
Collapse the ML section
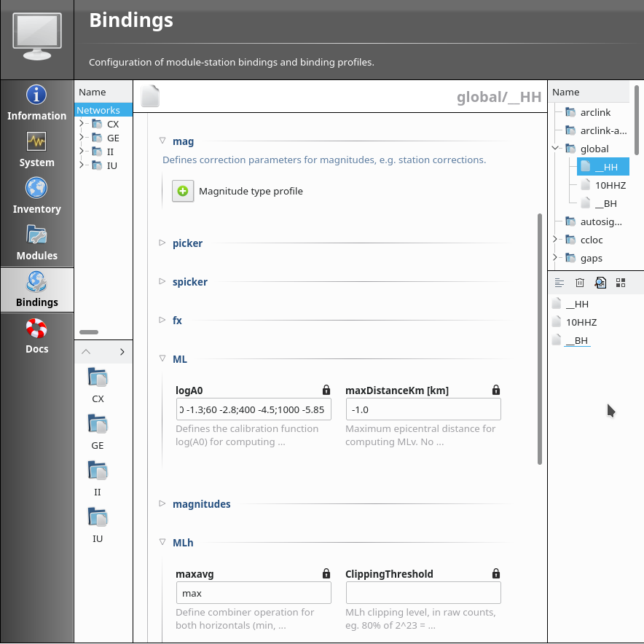coord(162,358)
